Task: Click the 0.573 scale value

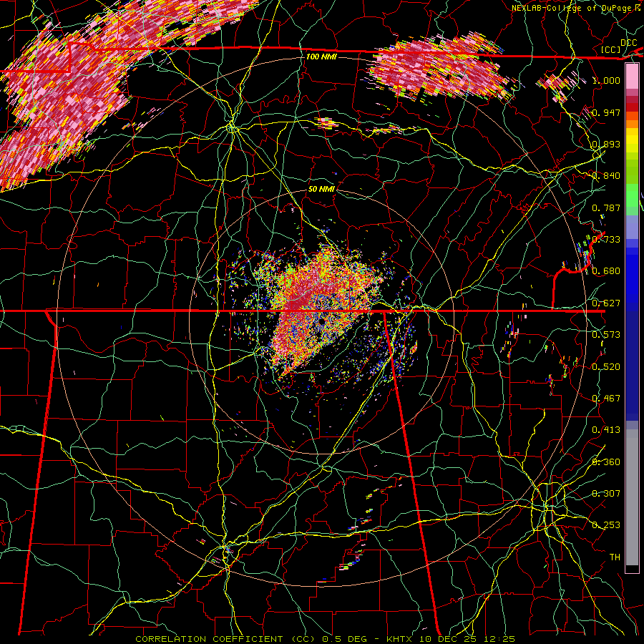Action: coord(606,335)
